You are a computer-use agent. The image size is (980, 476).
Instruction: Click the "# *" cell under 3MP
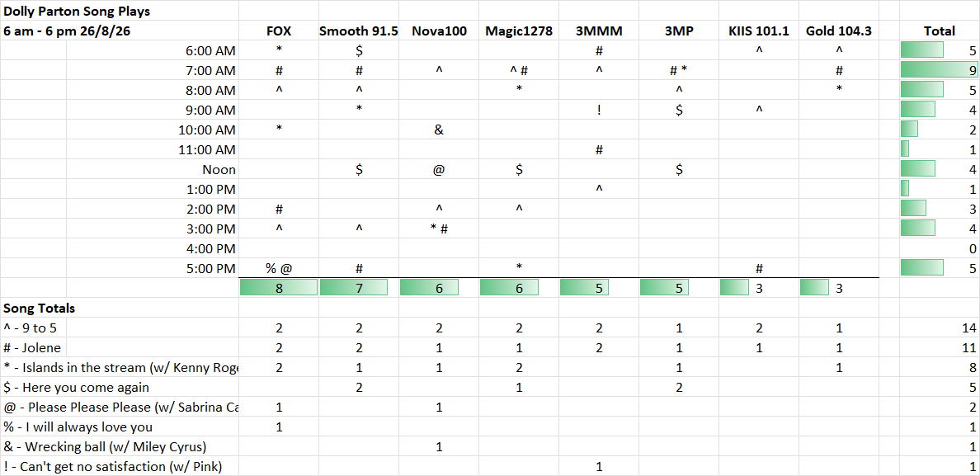coord(679,71)
